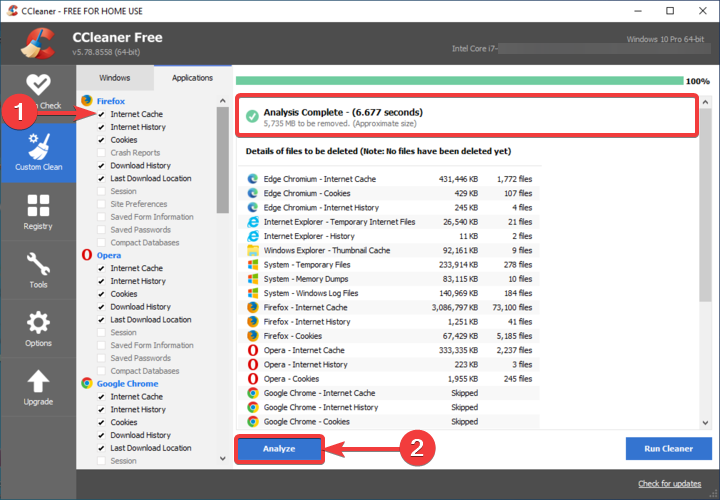Click the applications list scrollbar thumb
The width and height of the screenshot is (720, 500).
click(x=223, y=160)
